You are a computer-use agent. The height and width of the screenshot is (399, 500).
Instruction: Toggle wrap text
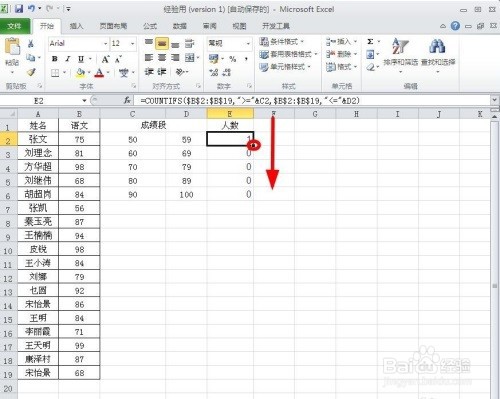189,43
